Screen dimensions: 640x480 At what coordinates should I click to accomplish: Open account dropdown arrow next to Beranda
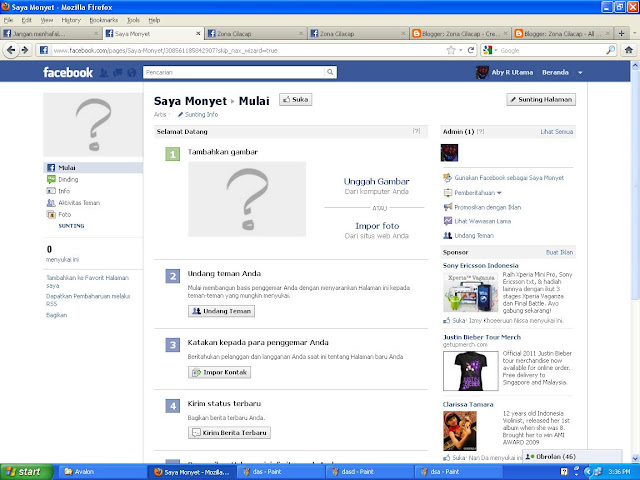[x=580, y=73]
